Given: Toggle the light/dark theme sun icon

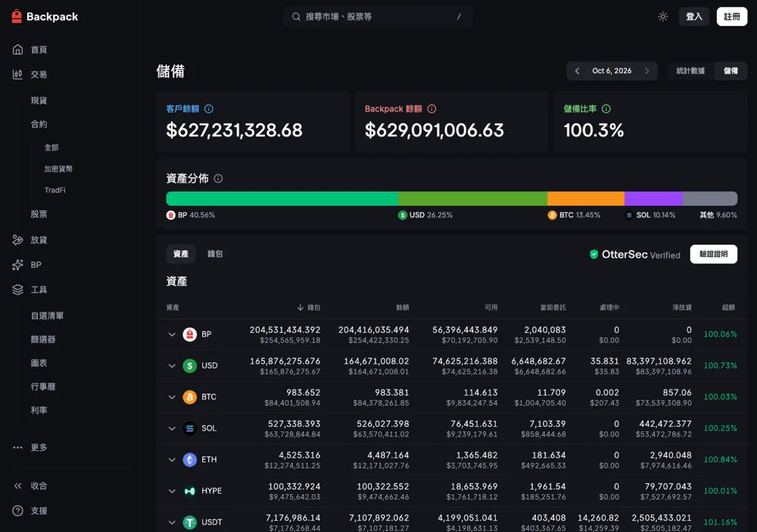Looking at the screenshot, I should [x=663, y=17].
